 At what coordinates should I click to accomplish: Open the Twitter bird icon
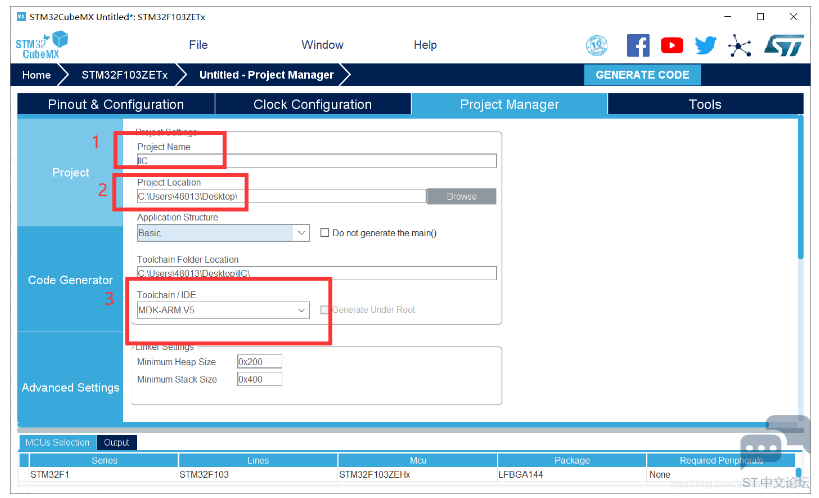[x=706, y=45]
